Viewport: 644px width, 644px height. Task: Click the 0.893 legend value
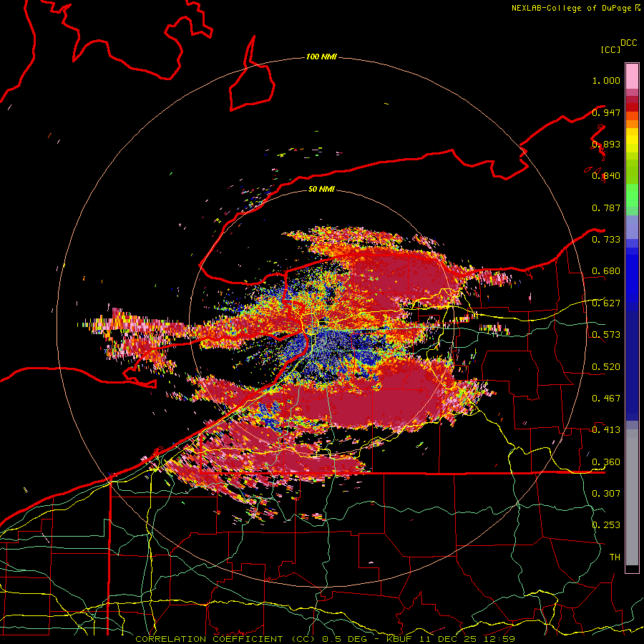pyautogui.click(x=606, y=144)
